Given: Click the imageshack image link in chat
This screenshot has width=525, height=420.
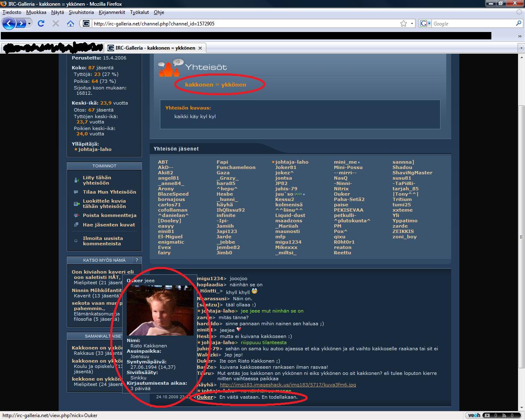Looking at the screenshot, I should (288, 385).
